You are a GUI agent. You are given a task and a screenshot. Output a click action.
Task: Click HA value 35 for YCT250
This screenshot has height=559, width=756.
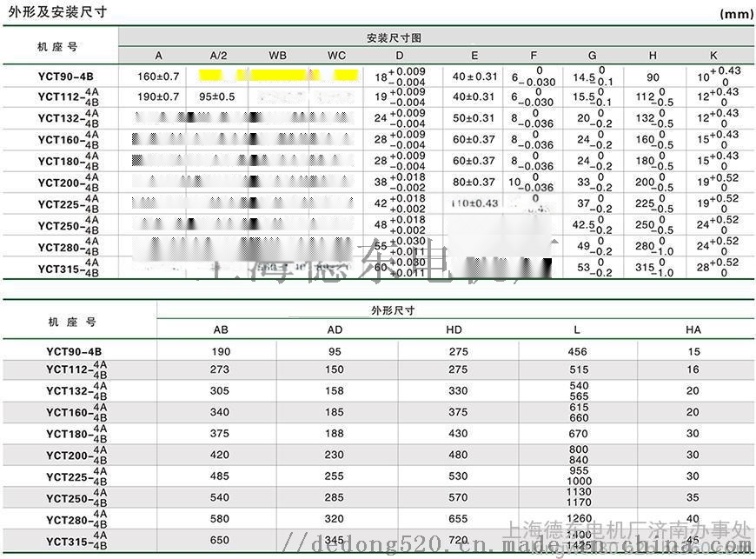pos(693,497)
